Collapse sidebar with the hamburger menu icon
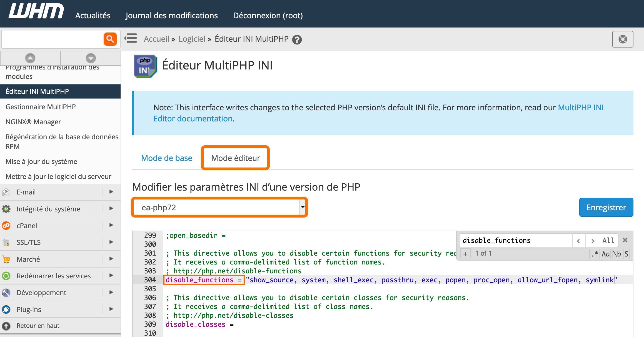Screen dimensions: 644x337 pyautogui.click(x=131, y=38)
